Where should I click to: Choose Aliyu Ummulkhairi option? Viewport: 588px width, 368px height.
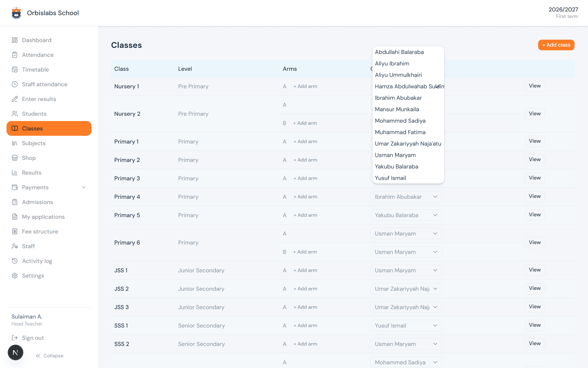pos(408,75)
